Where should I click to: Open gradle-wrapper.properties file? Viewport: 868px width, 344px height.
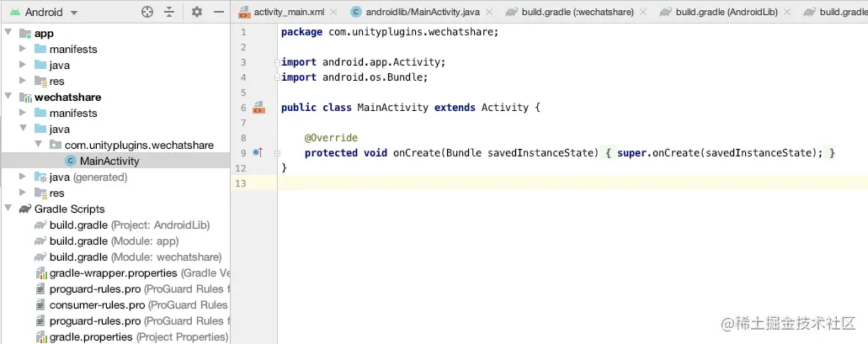pos(133,273)
